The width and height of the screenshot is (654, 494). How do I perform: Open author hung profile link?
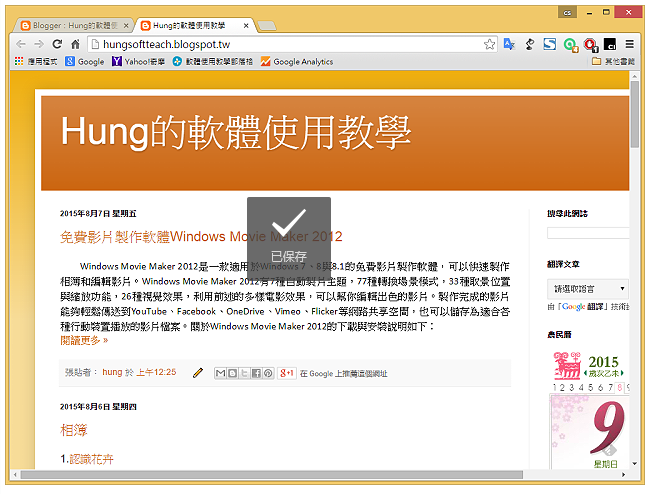(112, 372)
